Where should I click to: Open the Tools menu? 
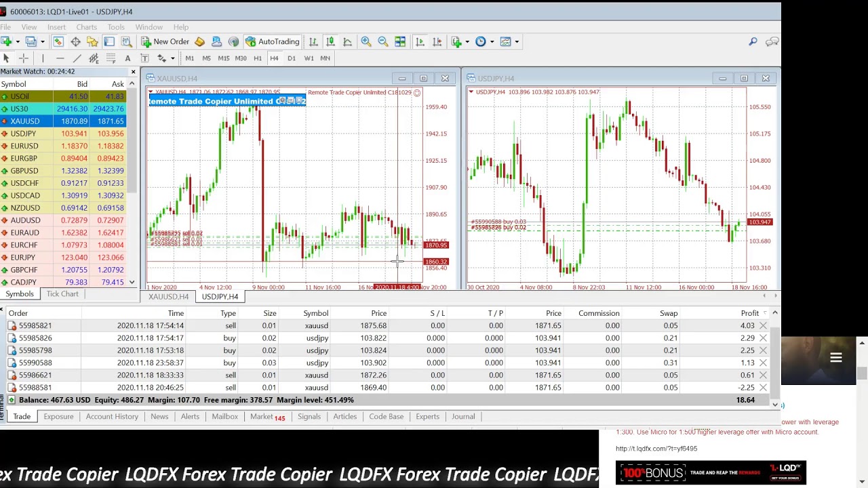(116, 27)
